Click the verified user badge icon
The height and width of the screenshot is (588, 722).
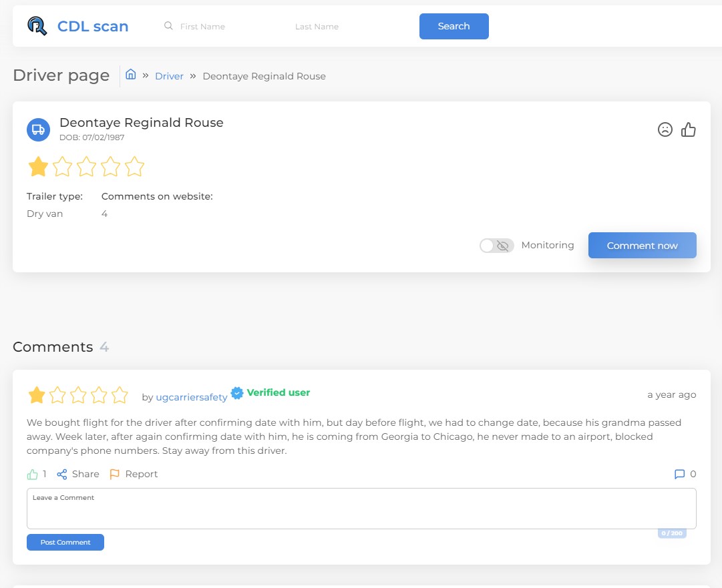(x=237, y=393)
